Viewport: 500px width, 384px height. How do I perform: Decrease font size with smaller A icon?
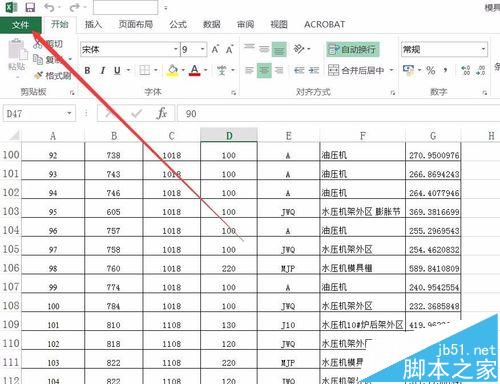(229, 50)
